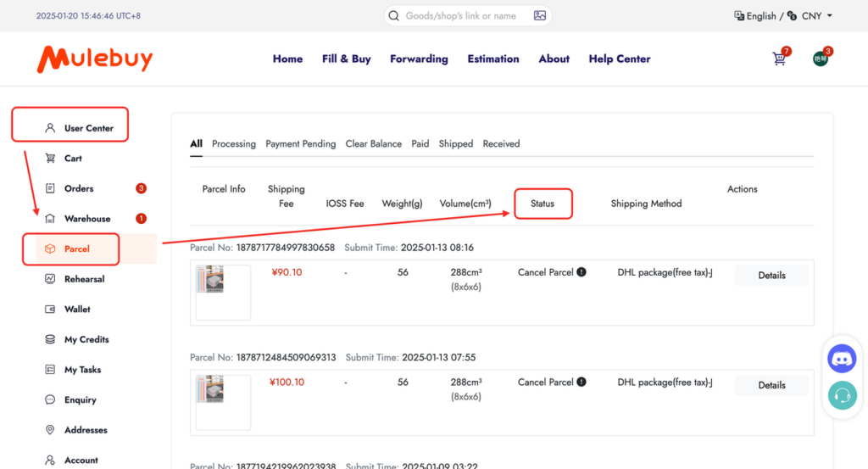
Task: Select parcel number 1878712484509069313
Action: point(287,357)
